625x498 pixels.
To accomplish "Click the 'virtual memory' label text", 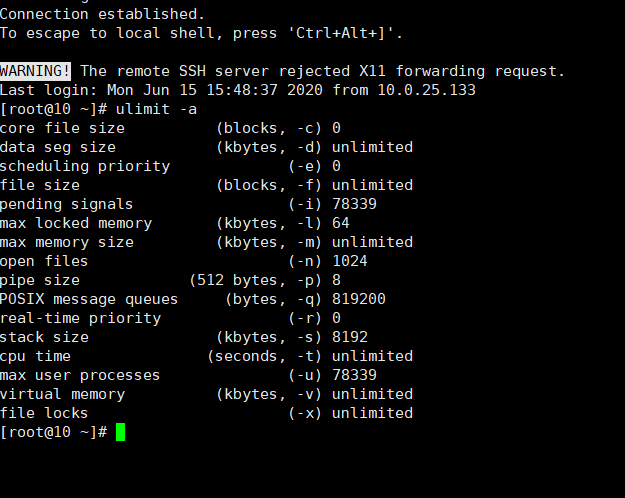I will coord(62,395).
